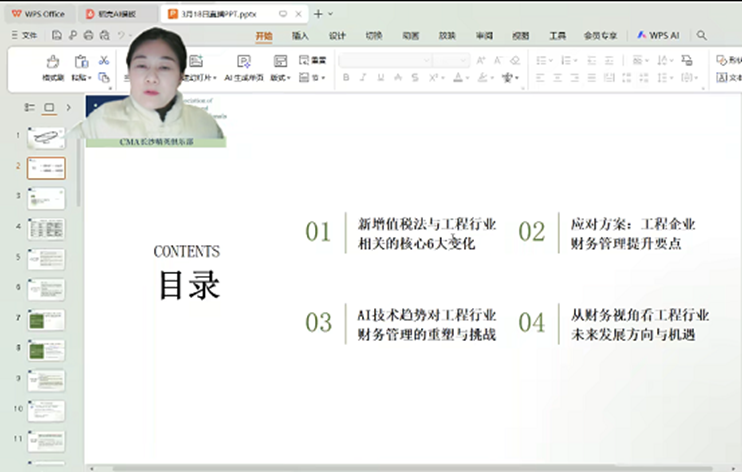Image resolution: width=742 pixels, height=472 pixels.
Task: Open the 动画 ribbon tab
Action: [x=410, y=35]
